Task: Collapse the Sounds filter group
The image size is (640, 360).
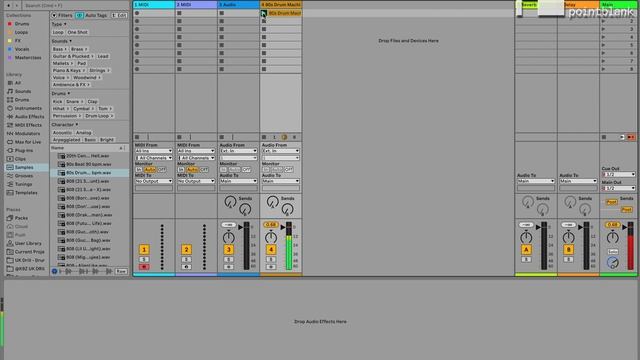Action: click(62, 41)
